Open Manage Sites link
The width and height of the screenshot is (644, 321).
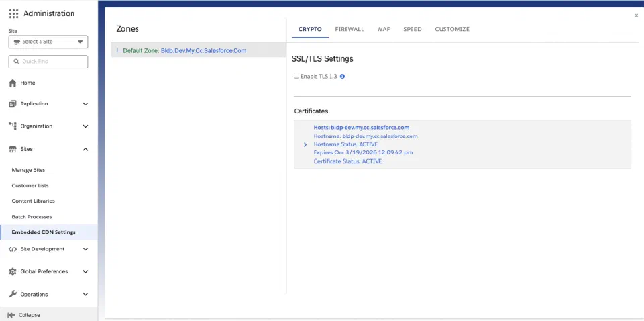tap(28, 170)
